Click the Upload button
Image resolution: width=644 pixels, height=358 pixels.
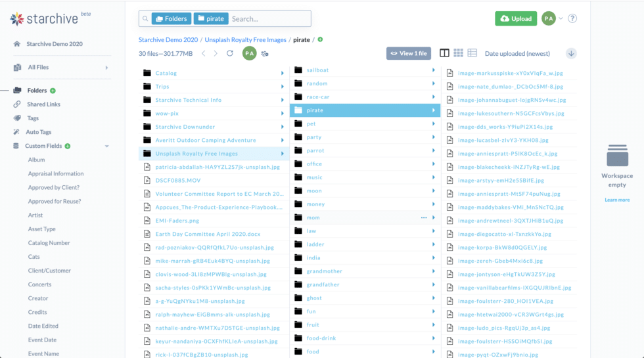pos(516,18)
